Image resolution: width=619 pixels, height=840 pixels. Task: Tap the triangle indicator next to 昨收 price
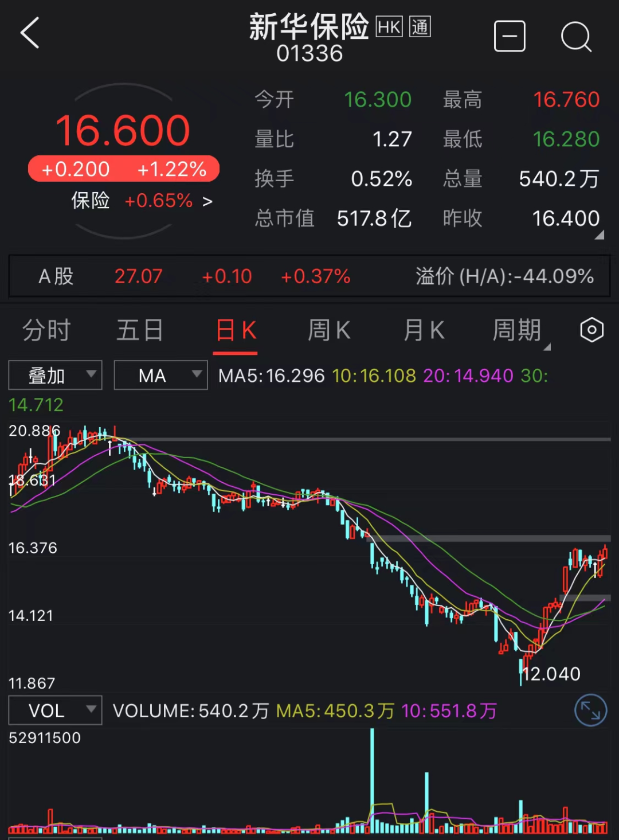tap(600, 235)
